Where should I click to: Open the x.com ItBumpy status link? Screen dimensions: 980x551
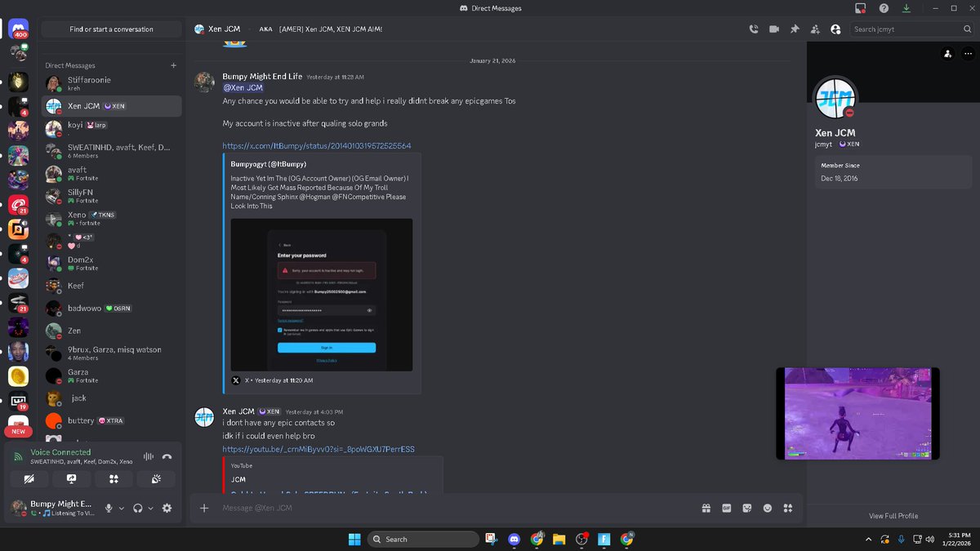click(317, 146)
